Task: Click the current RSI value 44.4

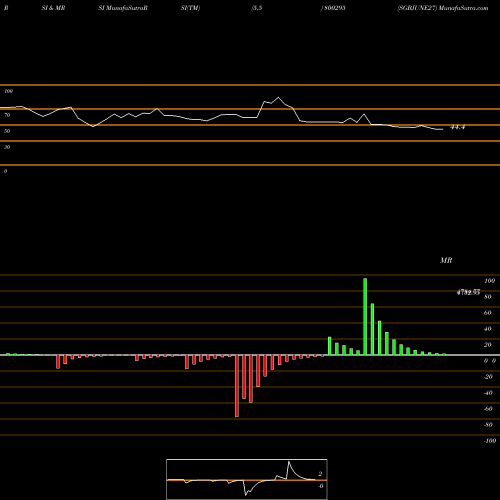Action: pyautogui.click(x=458, y=127)
